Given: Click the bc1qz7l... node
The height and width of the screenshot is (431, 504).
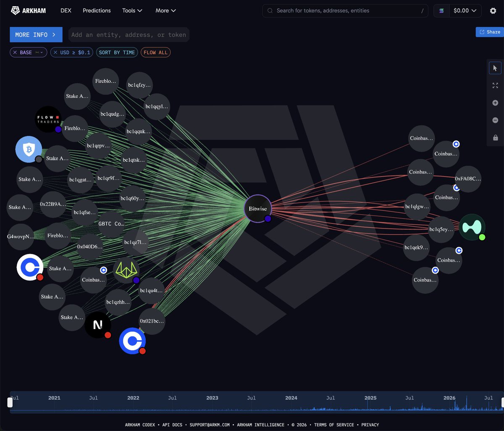Looking at the screenshot, I should (136, 242).
